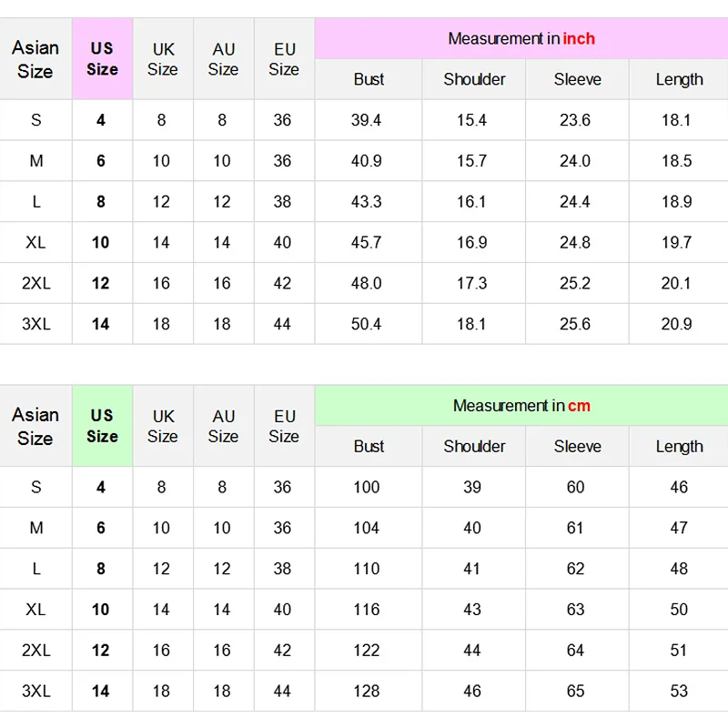
Task: Click the Bust column header in inch table
Action: pos(369,79)
